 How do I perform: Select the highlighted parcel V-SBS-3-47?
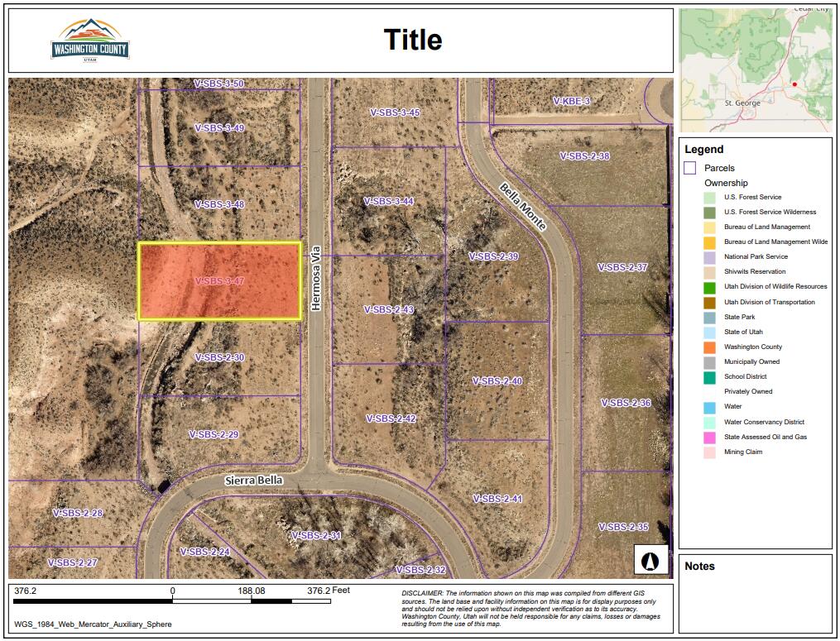click(x=218, y=281)
